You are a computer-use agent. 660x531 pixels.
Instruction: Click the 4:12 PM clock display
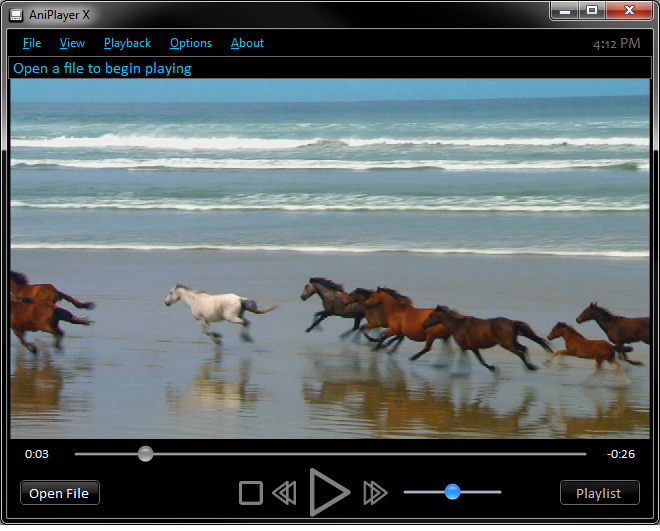click(616, 44)
